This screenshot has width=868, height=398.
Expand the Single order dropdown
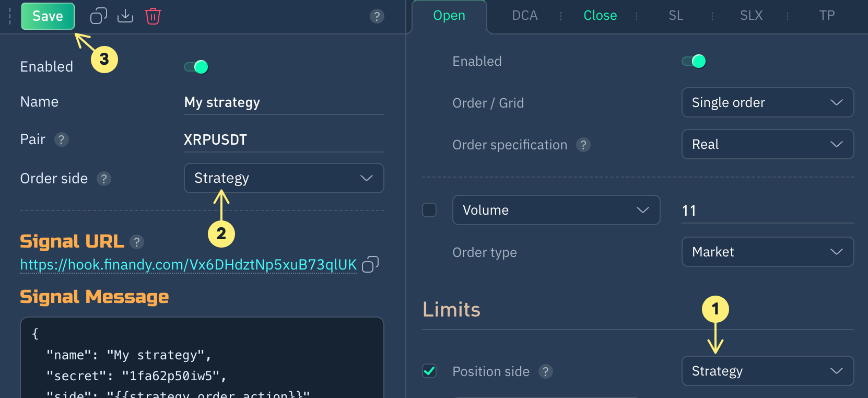[x=767, y=102]
